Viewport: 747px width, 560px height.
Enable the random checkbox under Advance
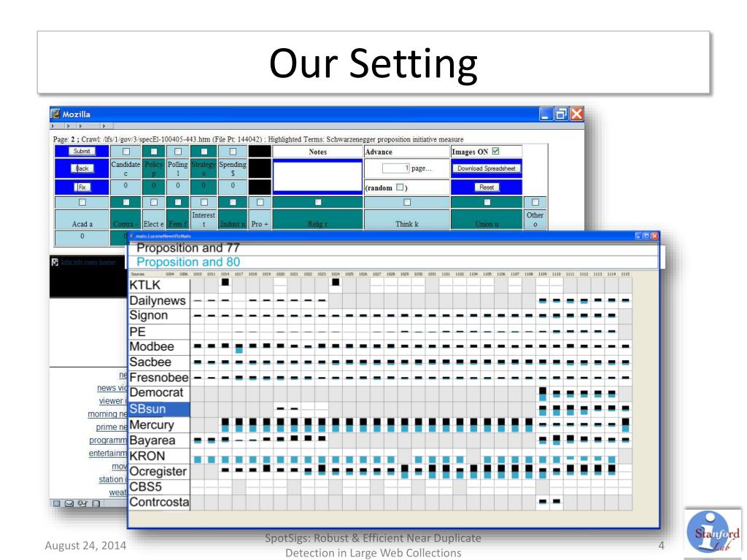(x=400, y=187)
